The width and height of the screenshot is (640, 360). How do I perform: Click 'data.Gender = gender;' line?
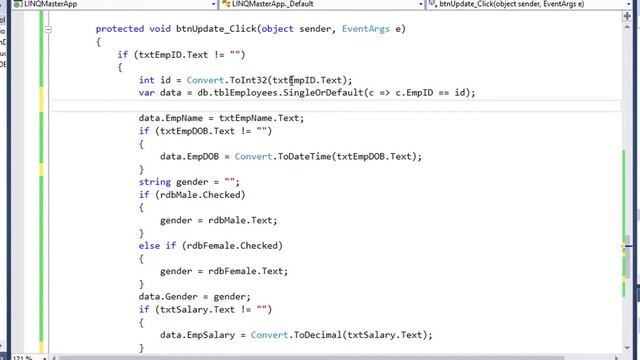[195, 297]
